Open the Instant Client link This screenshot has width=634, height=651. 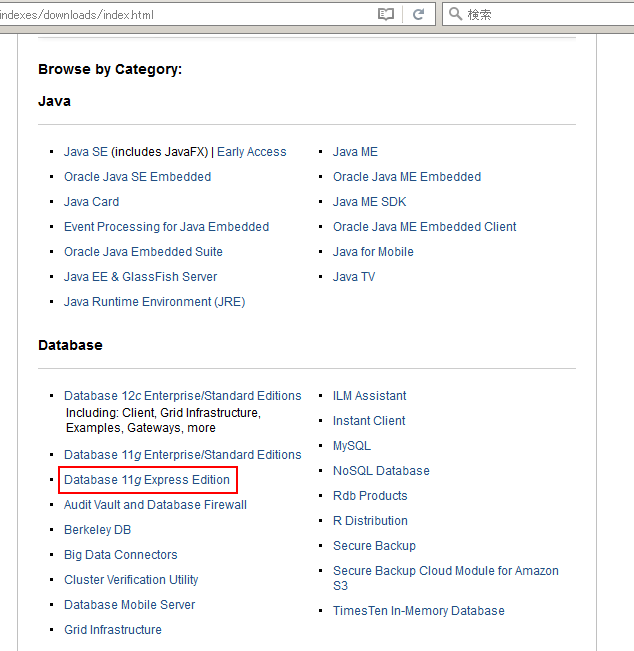pos(369,421)
